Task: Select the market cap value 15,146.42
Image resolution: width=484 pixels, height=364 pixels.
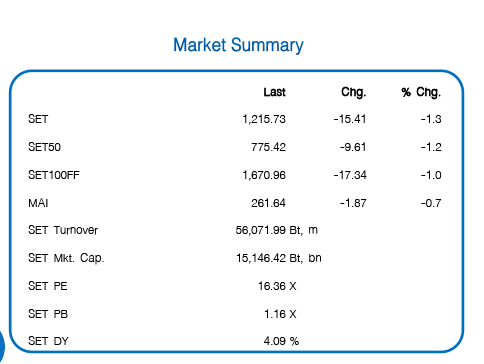Action: [261, 258]
